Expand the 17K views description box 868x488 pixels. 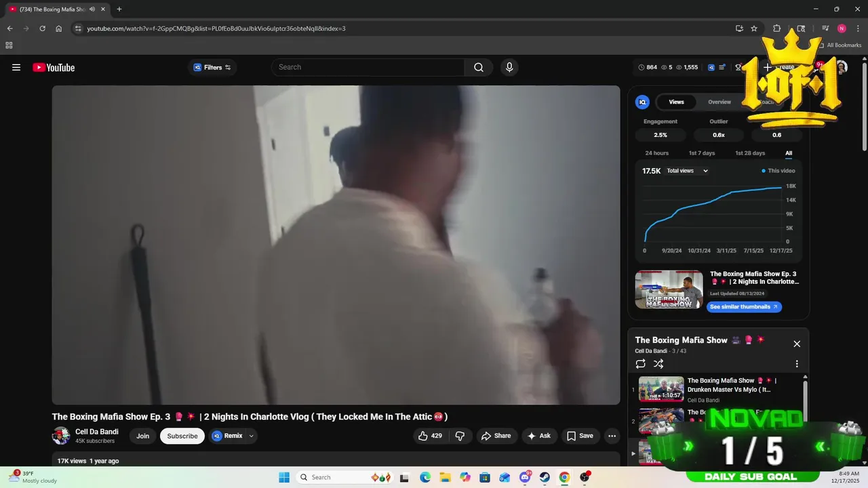click(x=336, y=460)
